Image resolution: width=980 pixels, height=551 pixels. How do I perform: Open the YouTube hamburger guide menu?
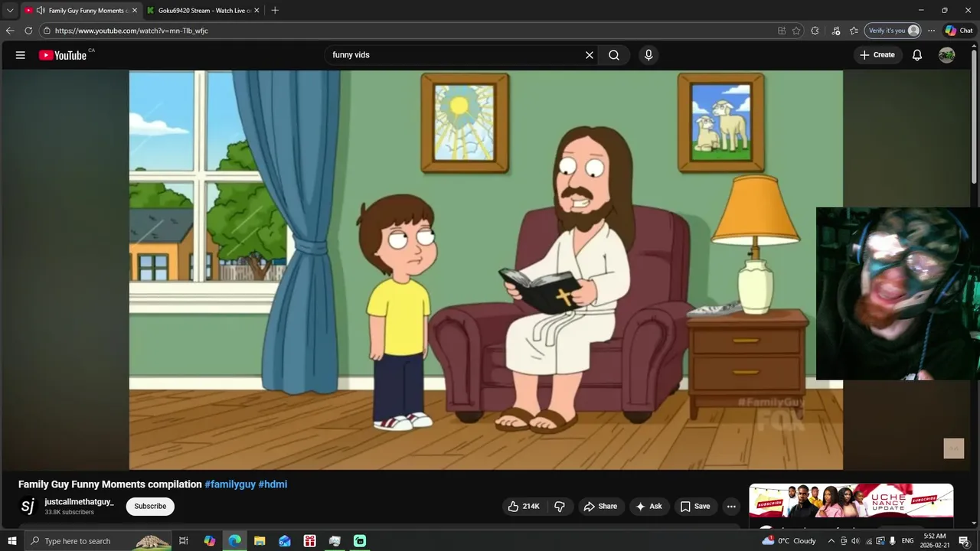coord(21,55)
